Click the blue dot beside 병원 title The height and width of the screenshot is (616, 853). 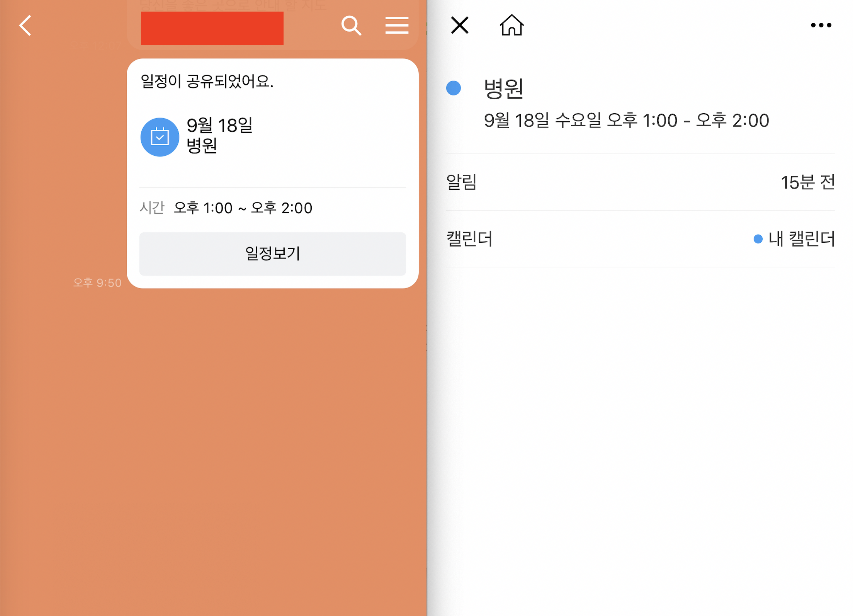[453, 88]
